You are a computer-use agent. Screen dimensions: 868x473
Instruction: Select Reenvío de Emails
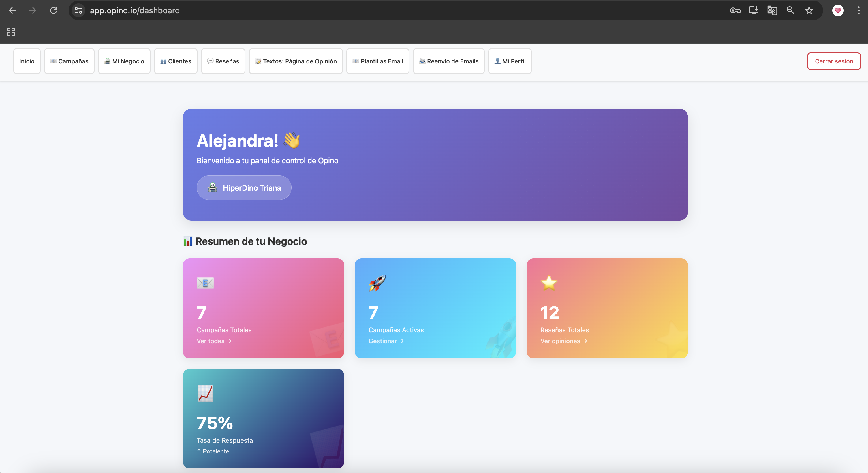coord(448,61)
